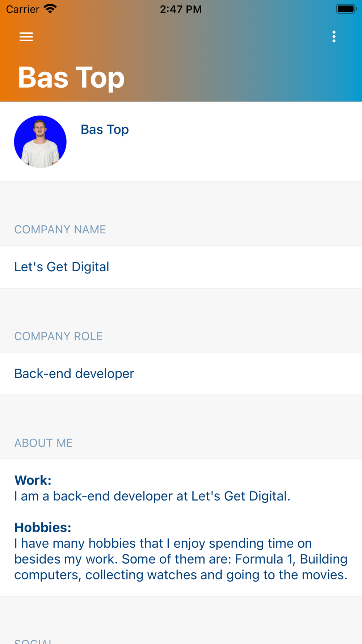Tap the COMPANY NAME section header
Screen dimensions: 362x644
click(60, 229)
